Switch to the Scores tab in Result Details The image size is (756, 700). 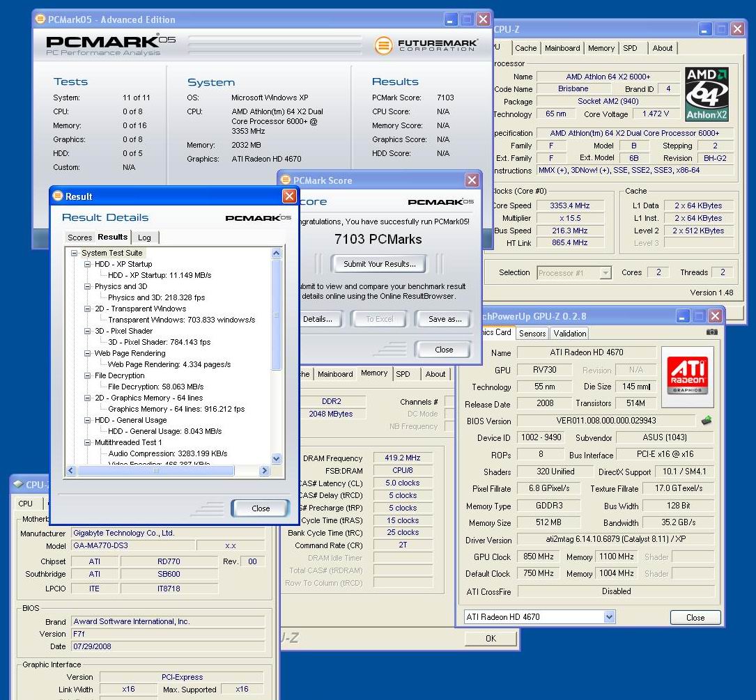[x=79, y=238]
